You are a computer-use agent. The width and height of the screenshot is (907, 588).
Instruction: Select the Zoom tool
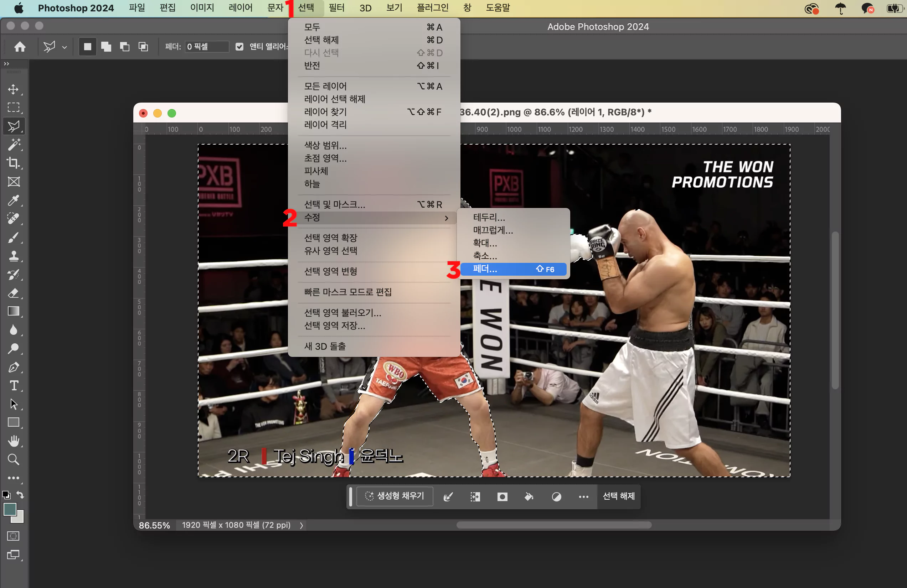[14, 459]
